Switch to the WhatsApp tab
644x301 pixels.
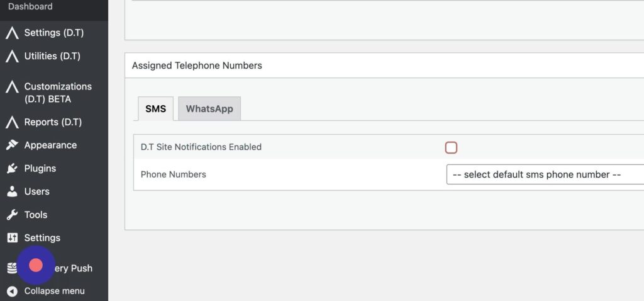point(209,109)
